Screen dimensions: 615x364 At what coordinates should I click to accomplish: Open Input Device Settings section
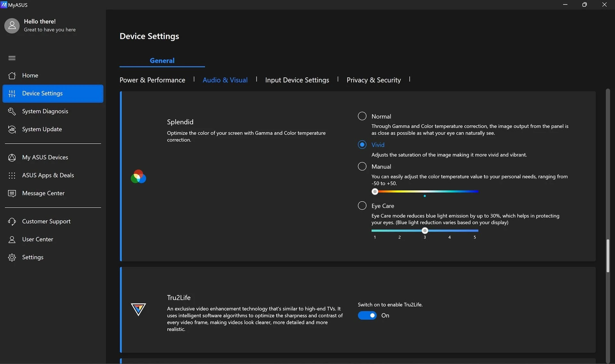tap(297, 80)
